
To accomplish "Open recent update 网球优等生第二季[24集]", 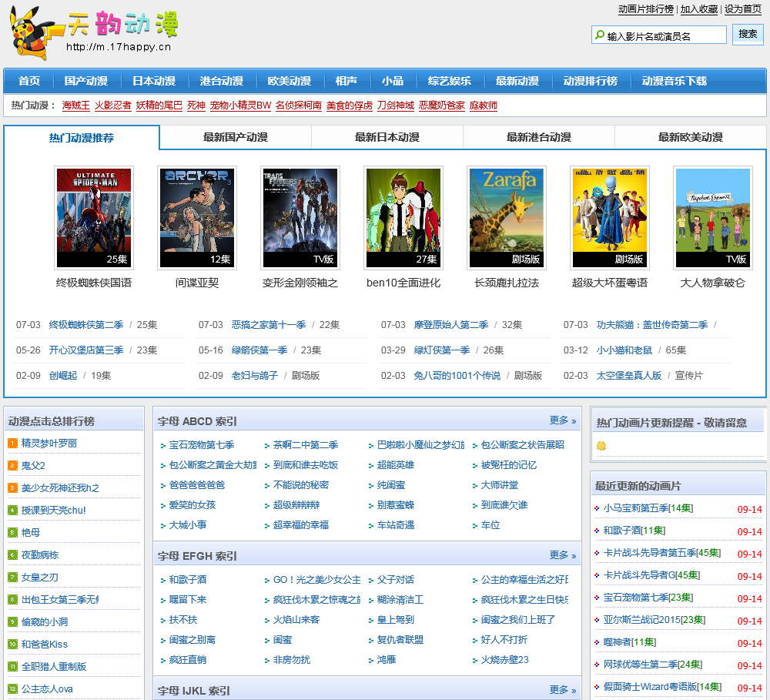I will click(653, 665).
